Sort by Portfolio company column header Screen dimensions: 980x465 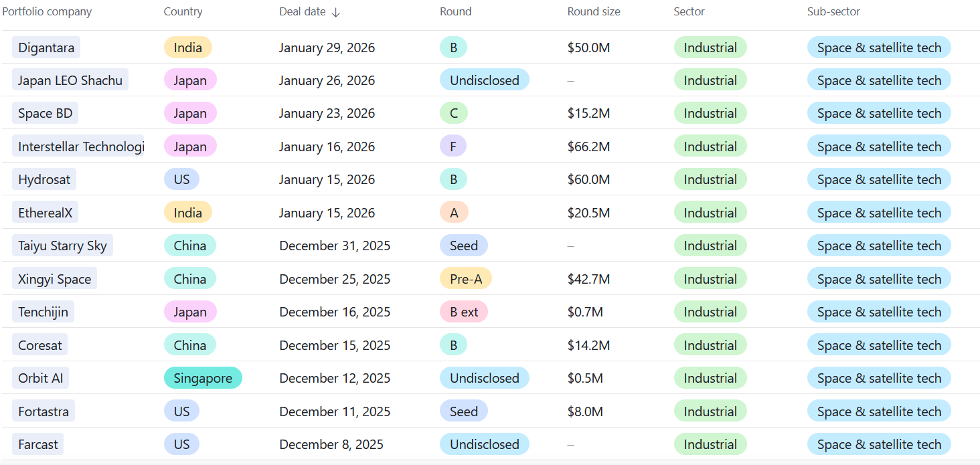(x=47, y=12)
